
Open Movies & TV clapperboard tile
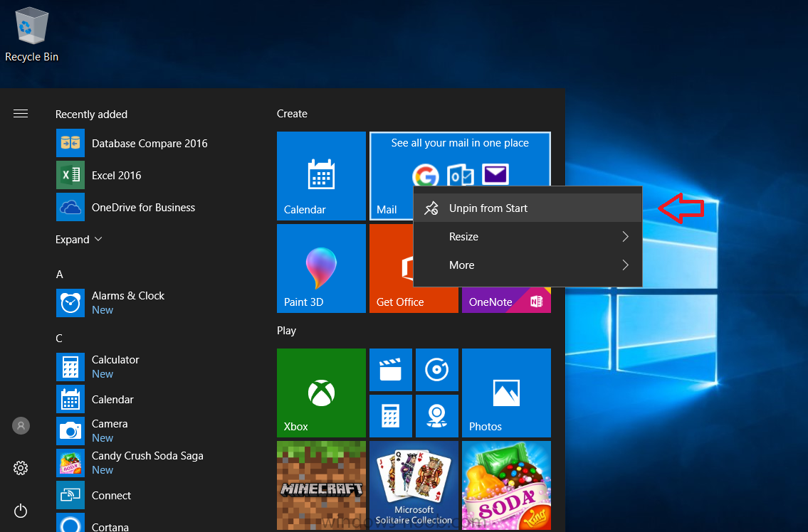[391, 370]
